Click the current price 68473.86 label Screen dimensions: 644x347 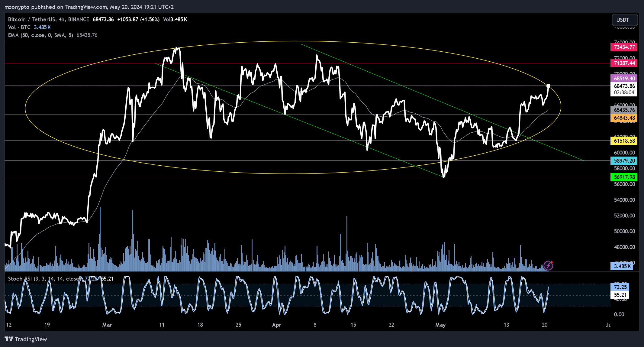click(624, 86)
